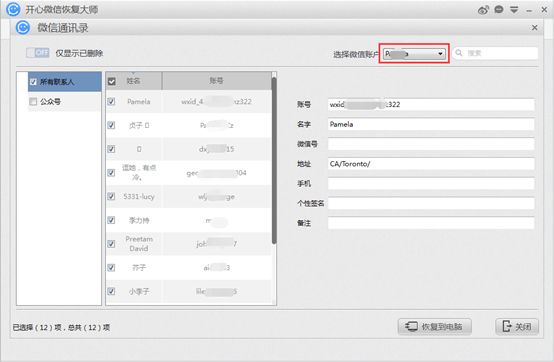
Task: Open the chat bubble feedback icon
Action: [499, 10]
